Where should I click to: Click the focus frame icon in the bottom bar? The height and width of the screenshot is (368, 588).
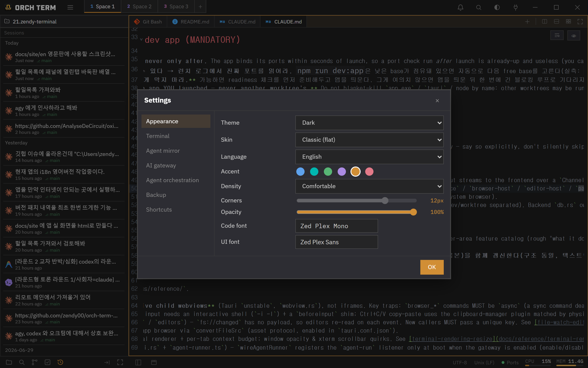[x=120, y=362]
